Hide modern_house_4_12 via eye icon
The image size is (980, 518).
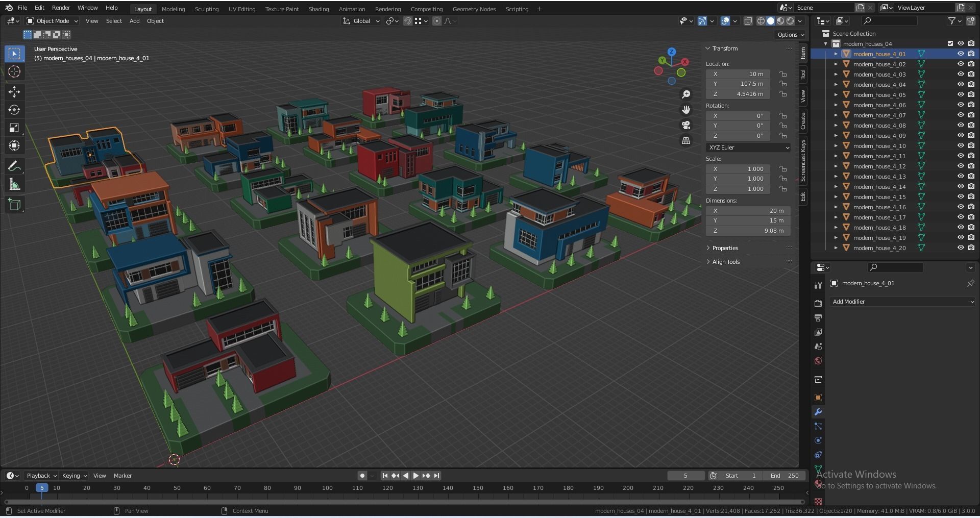[x=961, y=166]
